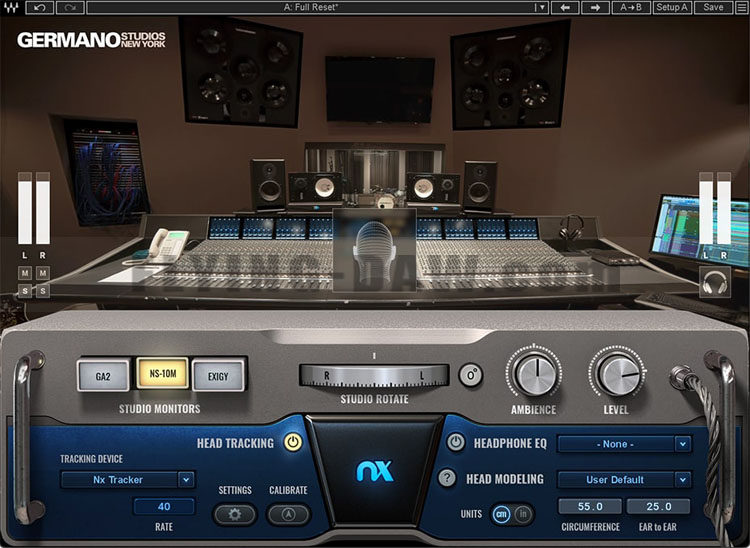The height and width of the screenshot is (548, 750).
Task: Toggle Head Tracking power button
Action: pyautogui.click(x=293, y=442)
